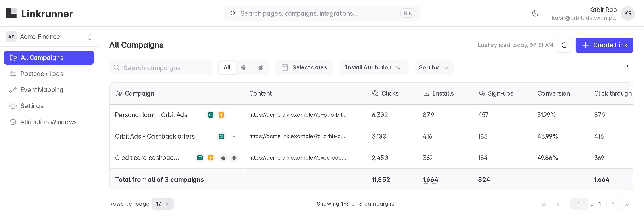Filter campaigns by Apple iOS platform
This screenshot has height=219, width=644.
(x=261, y=67)
